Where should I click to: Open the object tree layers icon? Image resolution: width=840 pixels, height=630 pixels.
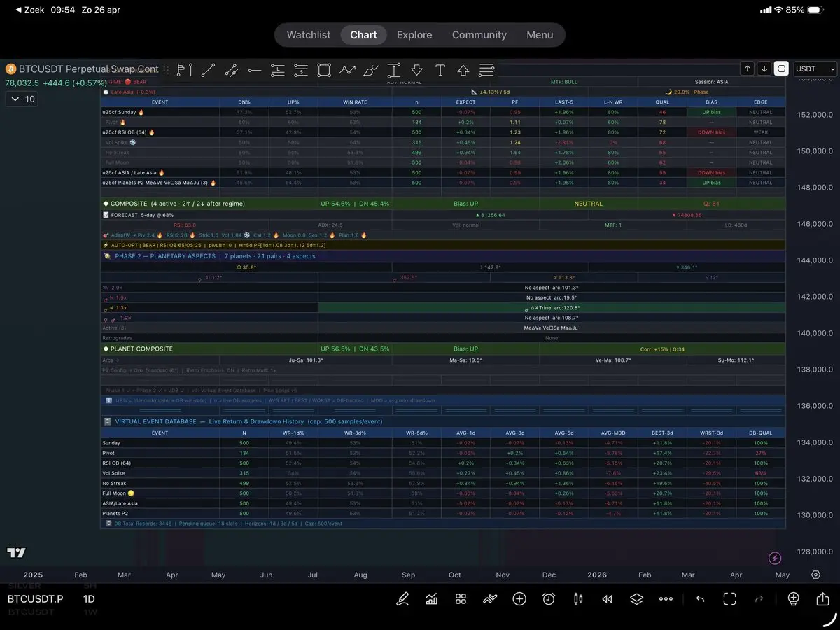point(636,599)
